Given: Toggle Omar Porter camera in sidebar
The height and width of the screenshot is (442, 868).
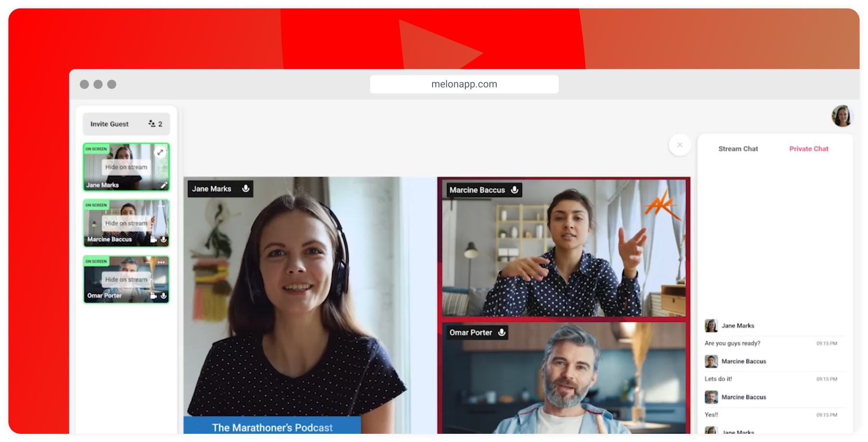Looking at the screenshot, I should 153,296.
